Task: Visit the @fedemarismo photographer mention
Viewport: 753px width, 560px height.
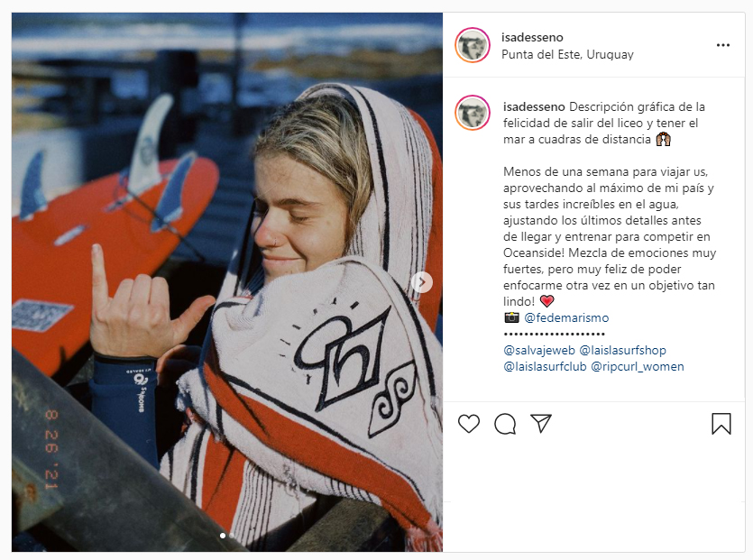Action: [x=566, y=317]
